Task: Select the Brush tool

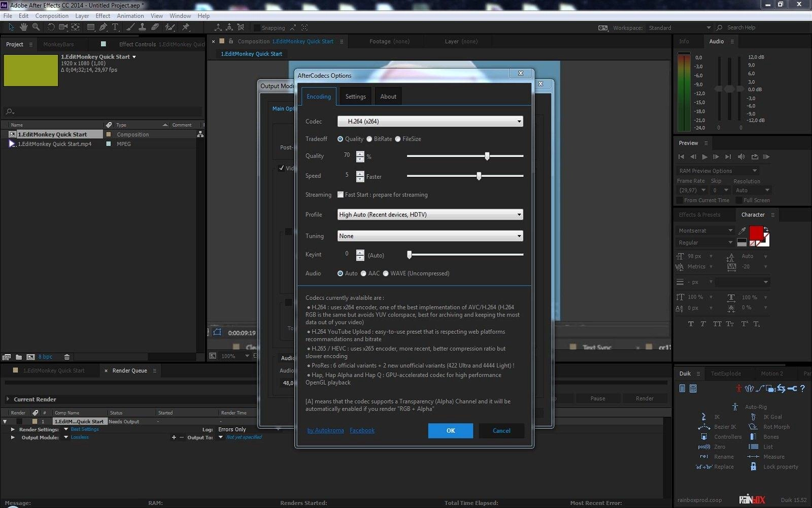Action: 130,27
